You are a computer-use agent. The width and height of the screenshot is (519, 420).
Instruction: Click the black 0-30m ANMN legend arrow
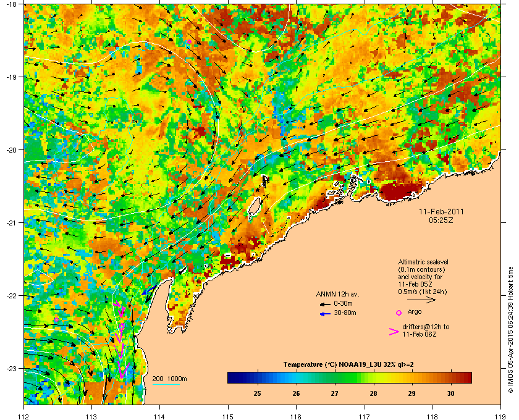pos(326,304)
